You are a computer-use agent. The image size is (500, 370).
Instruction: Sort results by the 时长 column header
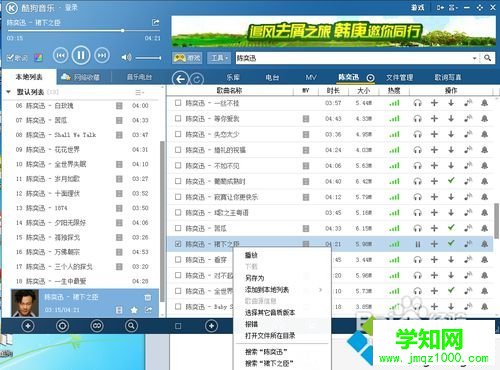pos(333,90)
